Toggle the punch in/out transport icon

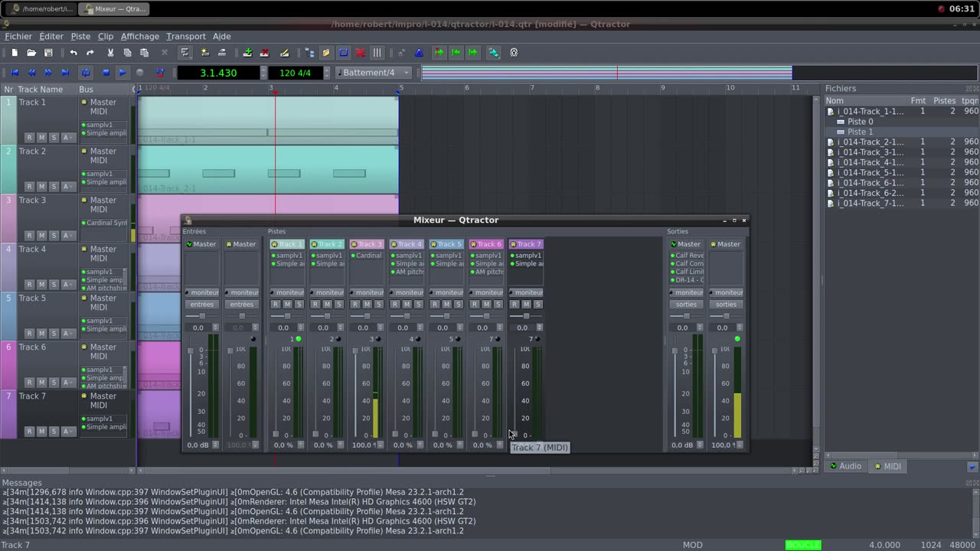pyautogui.click(x=160, y=73)
